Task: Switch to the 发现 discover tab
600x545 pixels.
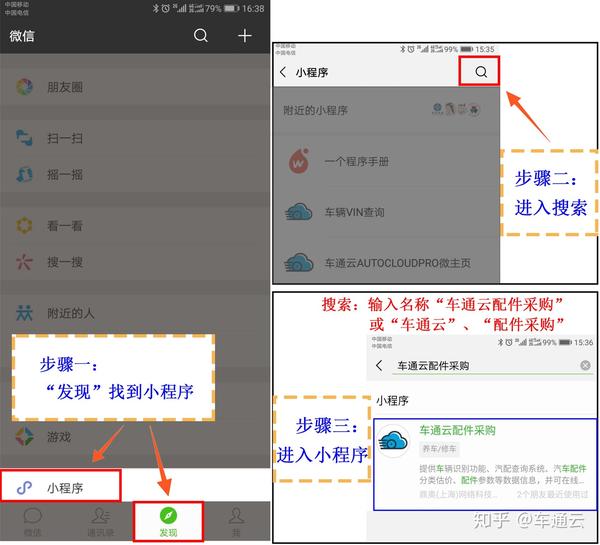Action: point(168,522)
